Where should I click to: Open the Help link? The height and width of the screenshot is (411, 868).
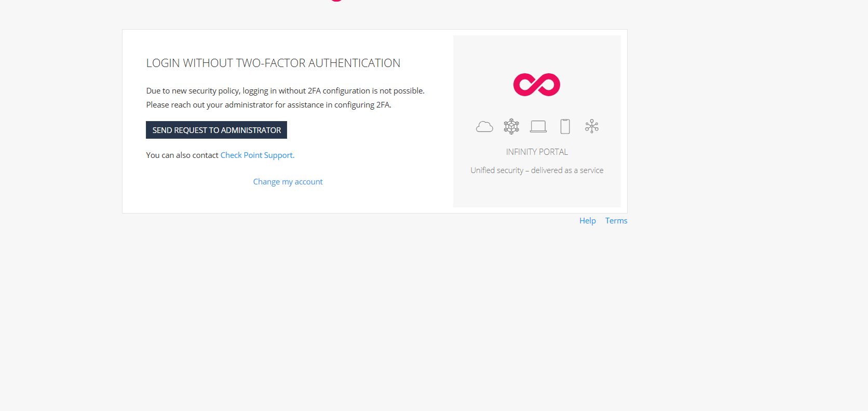tap(587, 221)
